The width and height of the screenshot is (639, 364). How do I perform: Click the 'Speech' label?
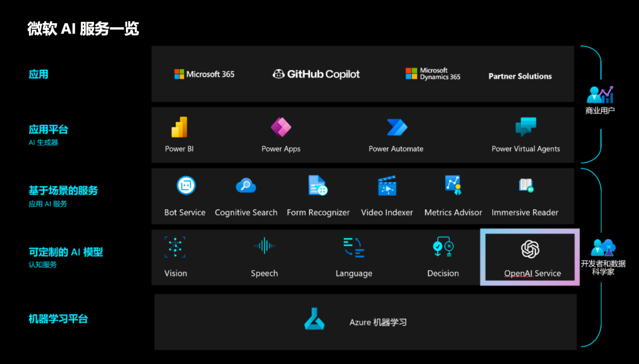(x=264, y=274)
